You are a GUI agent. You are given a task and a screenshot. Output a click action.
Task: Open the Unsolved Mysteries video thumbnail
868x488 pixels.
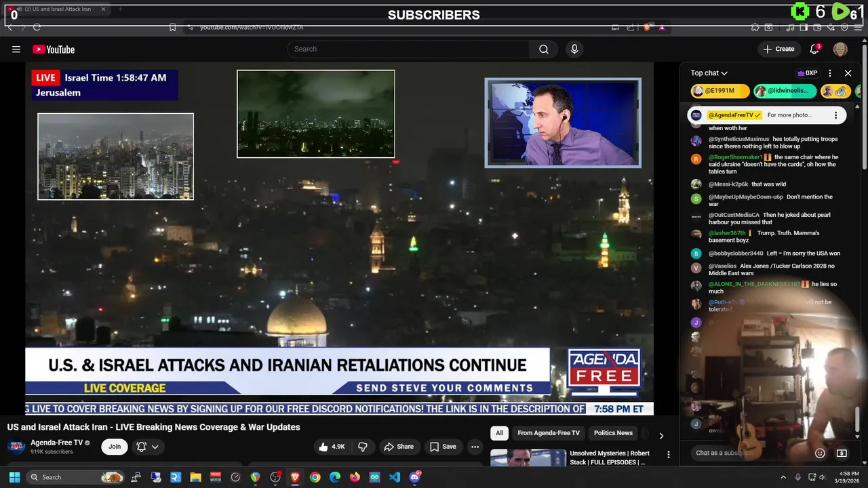pos(528,458)
